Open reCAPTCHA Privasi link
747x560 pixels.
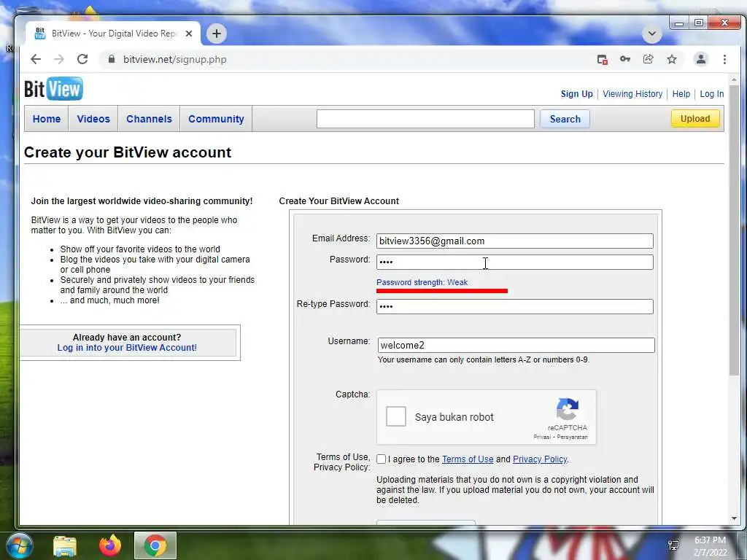point(542,437)
